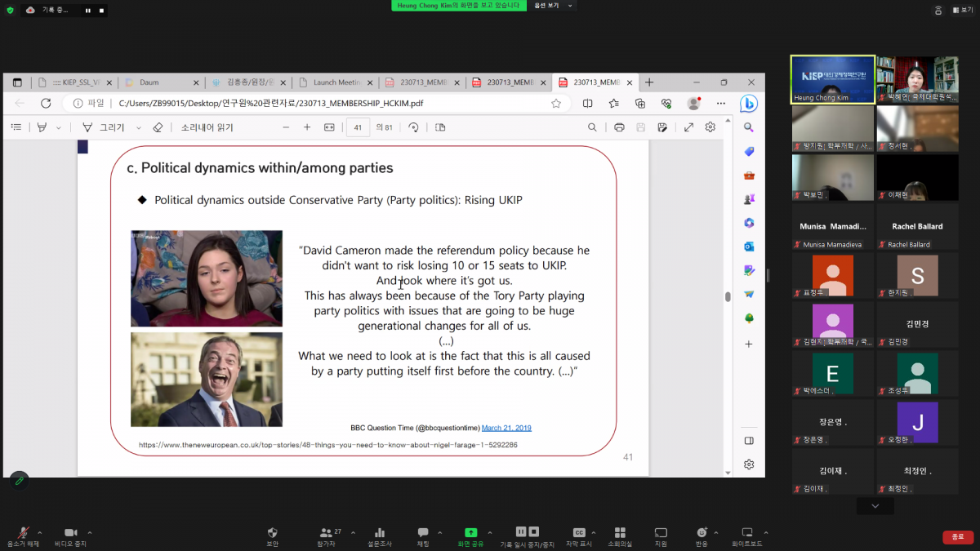The image size is (980, 551).
Task: Stop video in Zoom toolbar
Action: click(70, 532)
